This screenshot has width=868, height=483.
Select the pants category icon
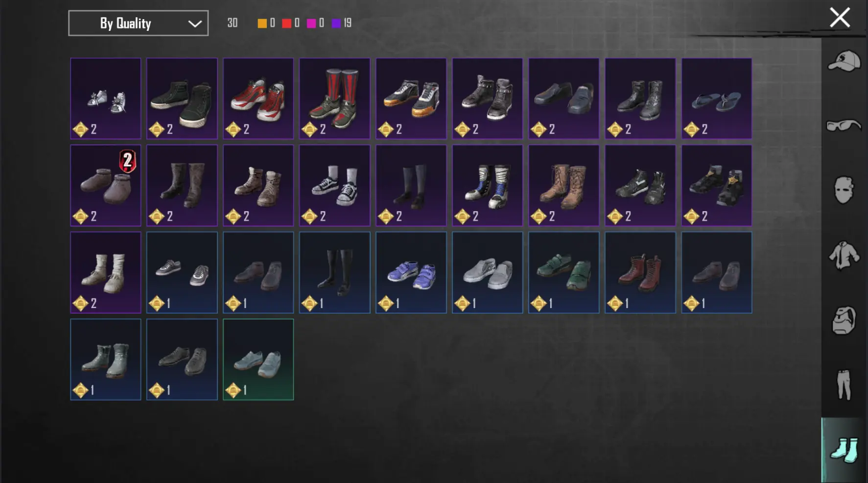click(x=844, y=385)
